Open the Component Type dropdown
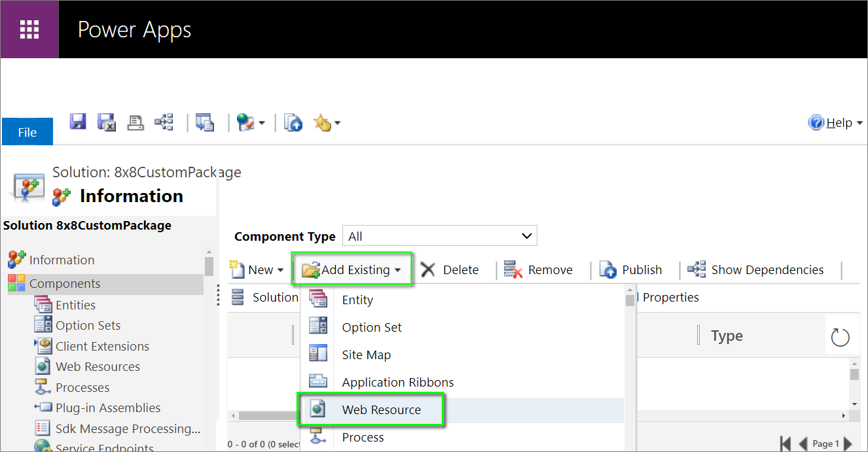Viewport: 868px width, 452px height. (439, 236)
